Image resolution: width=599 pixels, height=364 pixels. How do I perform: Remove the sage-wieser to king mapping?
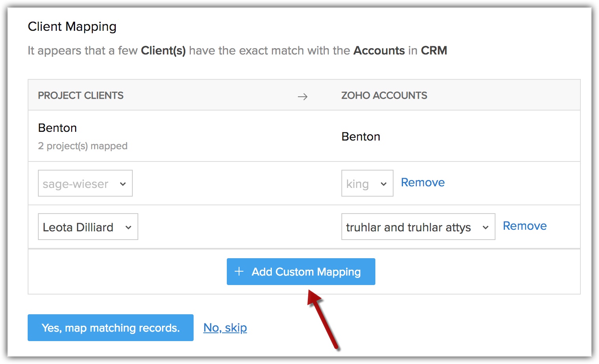point(422,182)
